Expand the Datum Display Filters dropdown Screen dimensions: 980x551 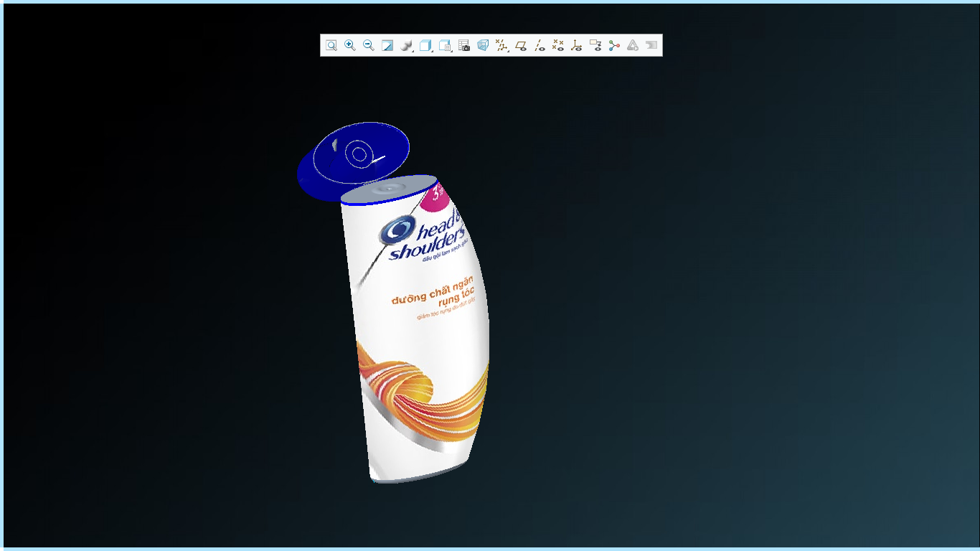(502, 45)
